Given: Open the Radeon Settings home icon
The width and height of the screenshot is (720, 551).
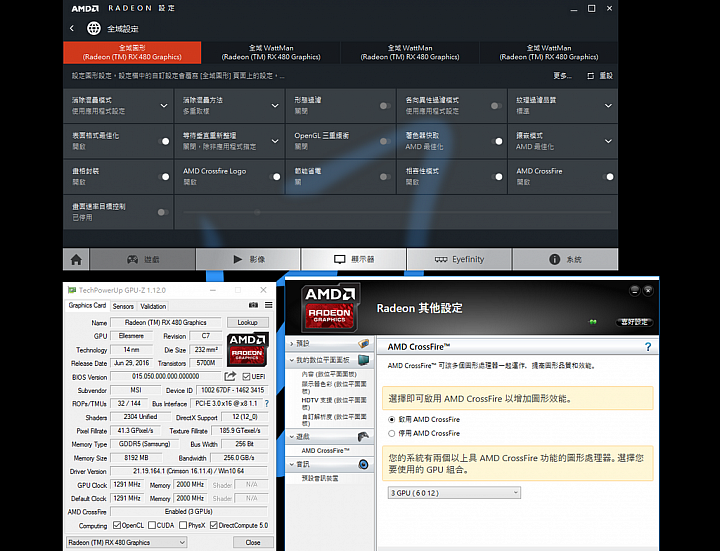Looking at the screenshot, I should click(76, 259).
